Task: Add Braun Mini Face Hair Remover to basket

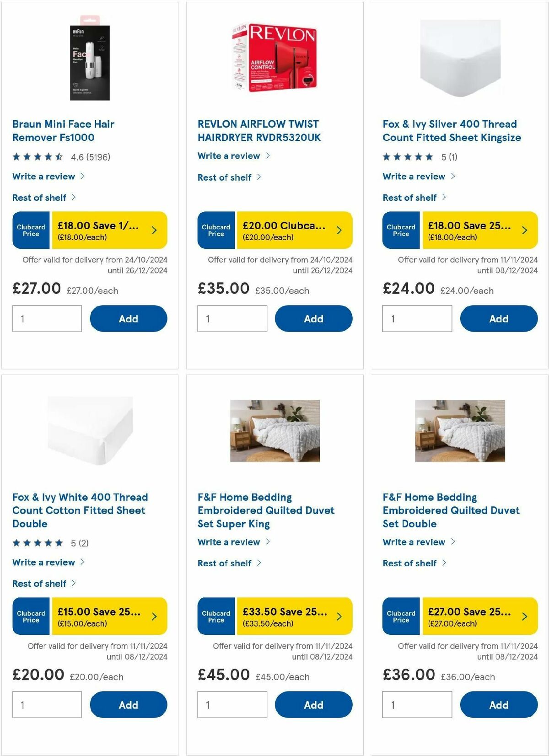Action: coord(128,318)
